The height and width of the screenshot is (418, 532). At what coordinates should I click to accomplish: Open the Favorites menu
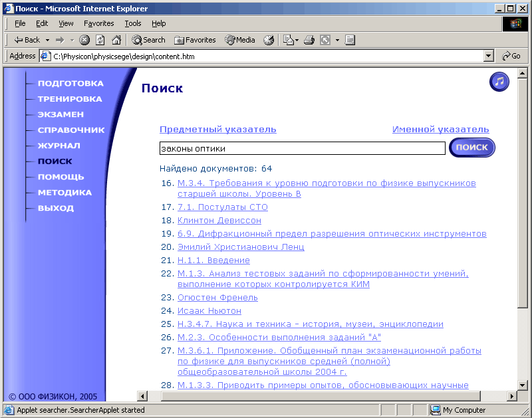98,23
